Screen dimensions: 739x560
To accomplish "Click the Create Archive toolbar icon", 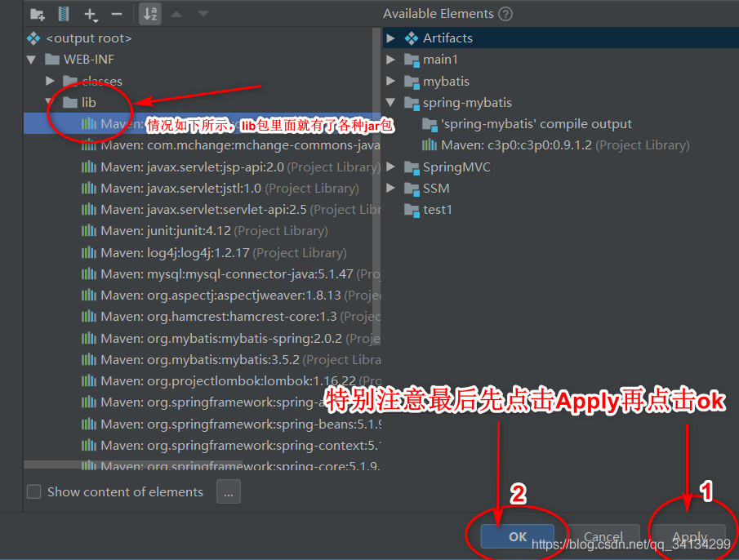I will [x=64, y=14].
